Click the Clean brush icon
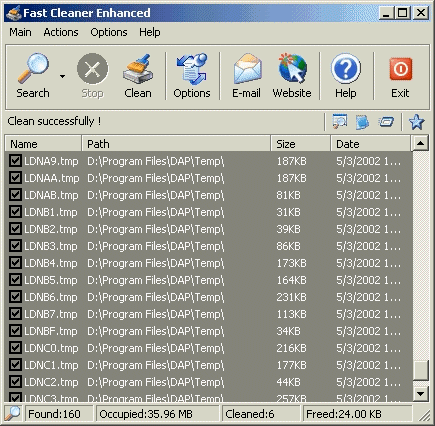 point(138,69)
